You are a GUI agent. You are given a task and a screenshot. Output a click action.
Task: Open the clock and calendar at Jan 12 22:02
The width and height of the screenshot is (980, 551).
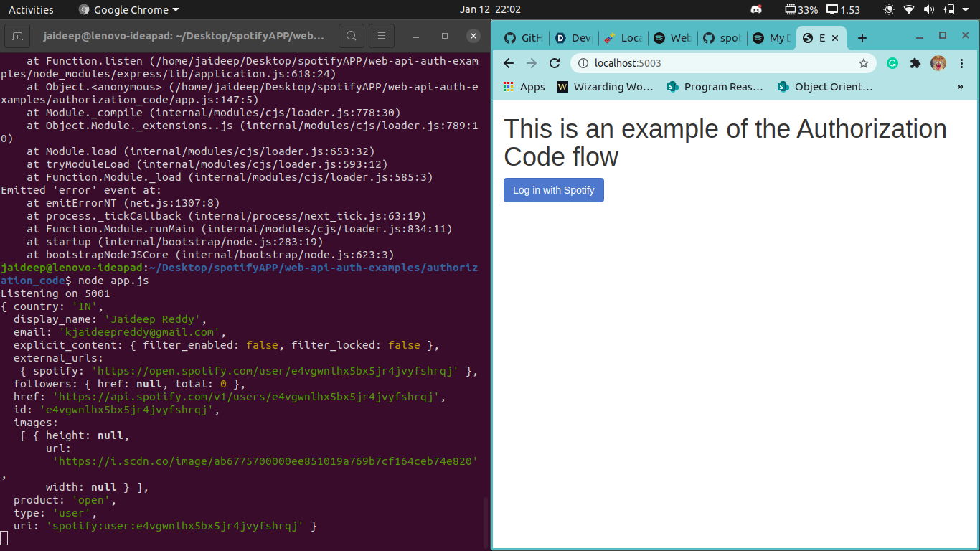(x=490, y=10)
